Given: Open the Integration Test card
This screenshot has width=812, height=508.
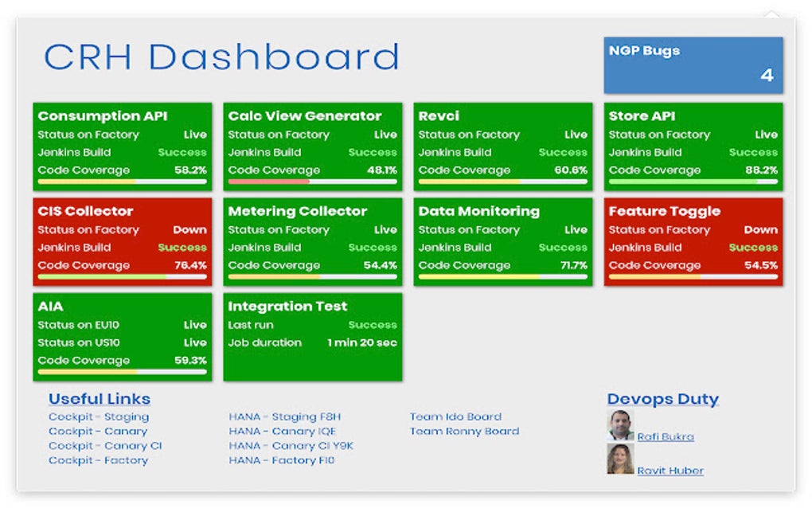Looking at the screenshot, I should click(x=312, y=337).
